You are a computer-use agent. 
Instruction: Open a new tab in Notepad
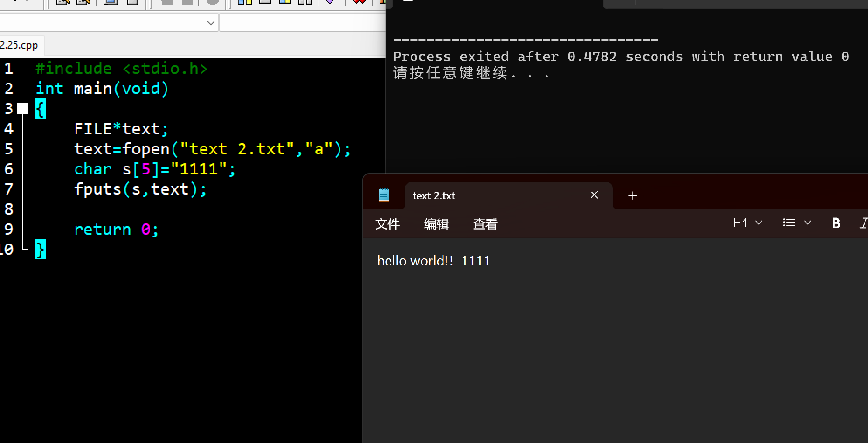(632, 195)
